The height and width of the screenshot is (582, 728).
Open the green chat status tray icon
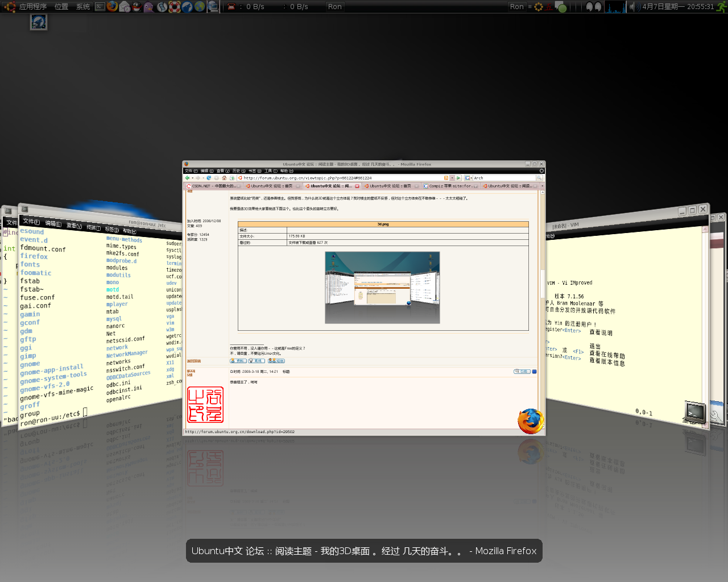click(561, 7)
